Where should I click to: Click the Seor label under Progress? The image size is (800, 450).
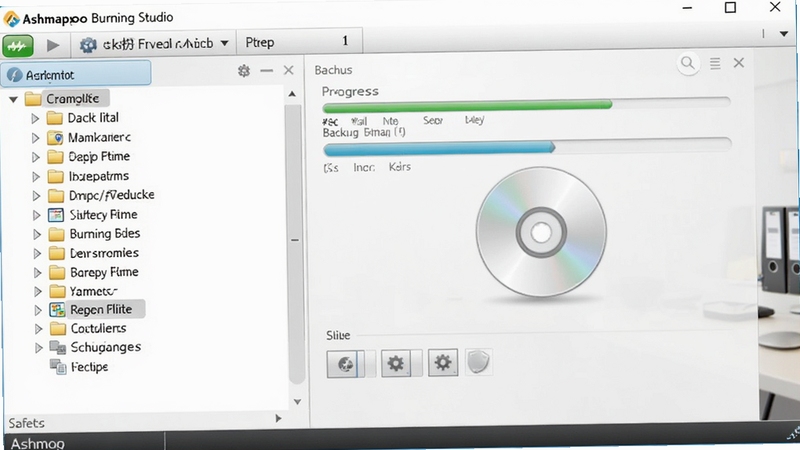(433, 120)
